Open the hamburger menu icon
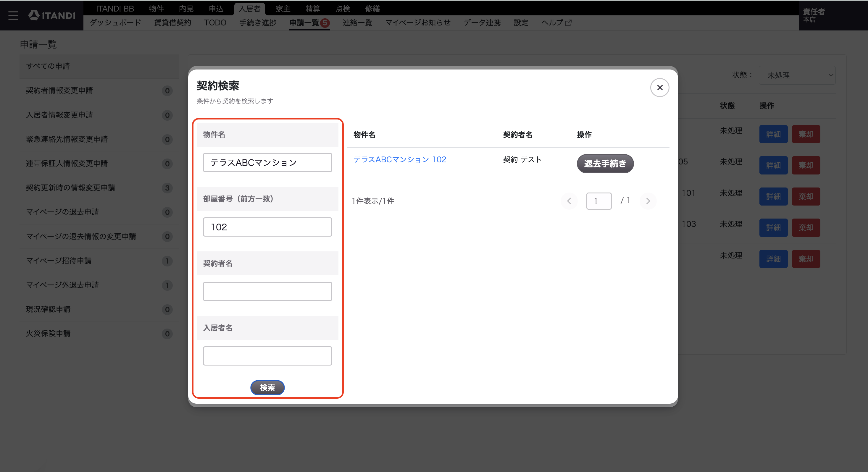 click(13, 15)
